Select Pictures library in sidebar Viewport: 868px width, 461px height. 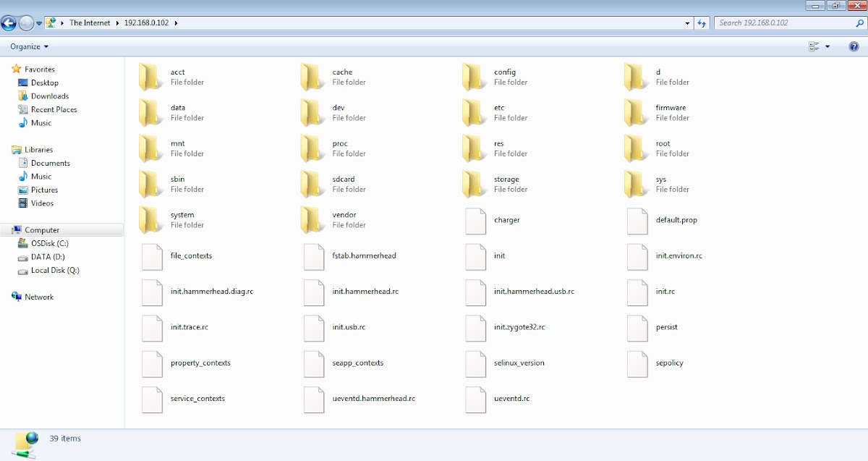click(44, 190)
